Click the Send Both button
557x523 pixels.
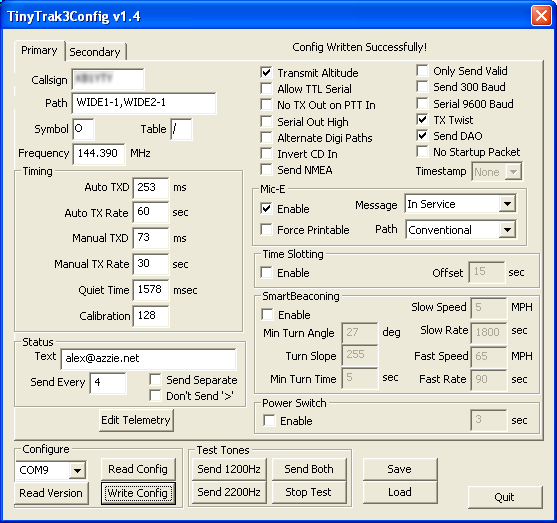309,469
